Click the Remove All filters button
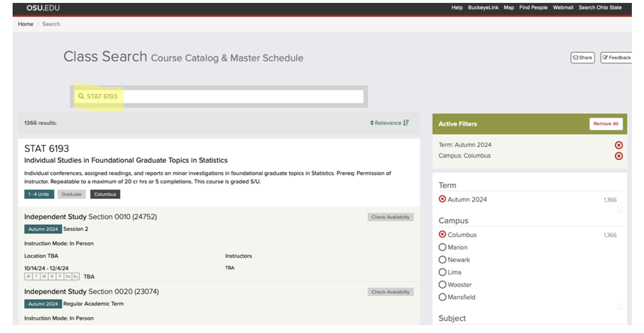The width and height of the screenshot is (644, 333). [606, 124]
